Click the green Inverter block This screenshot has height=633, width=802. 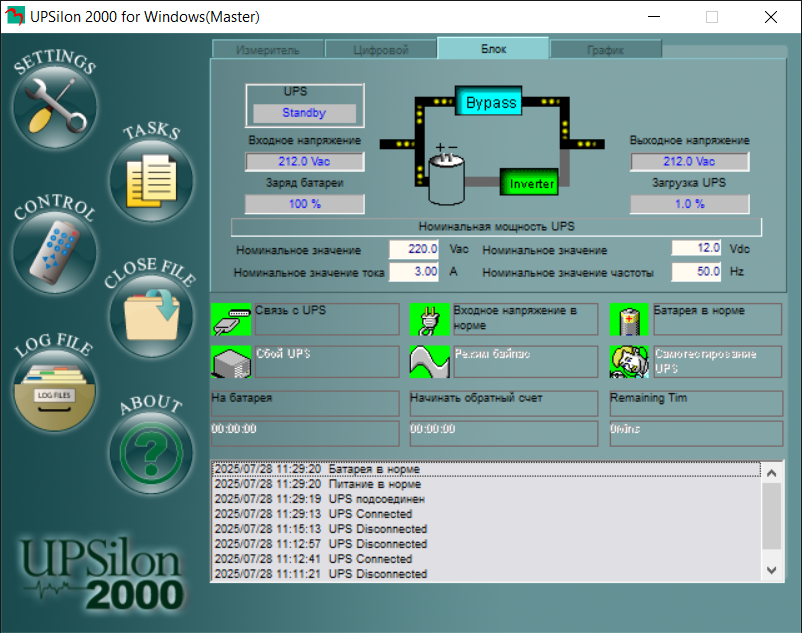pos(531,184)
